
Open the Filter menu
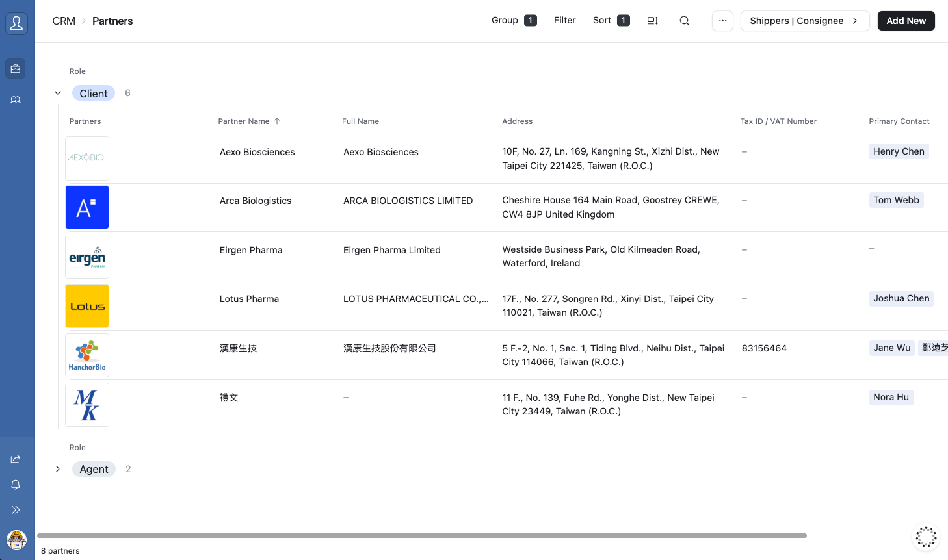(x=564, y=20)
